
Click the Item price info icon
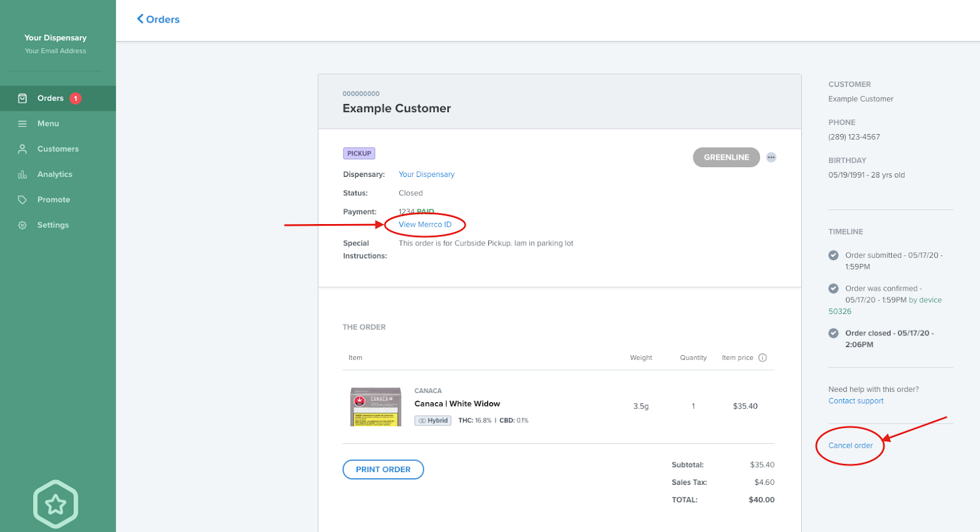[x=763, y=358]
